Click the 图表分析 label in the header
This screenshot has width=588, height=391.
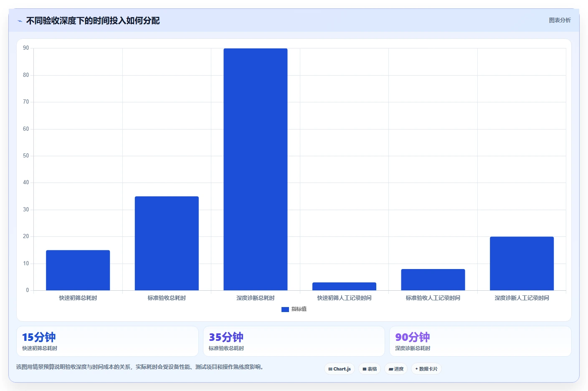click(560, 20)
